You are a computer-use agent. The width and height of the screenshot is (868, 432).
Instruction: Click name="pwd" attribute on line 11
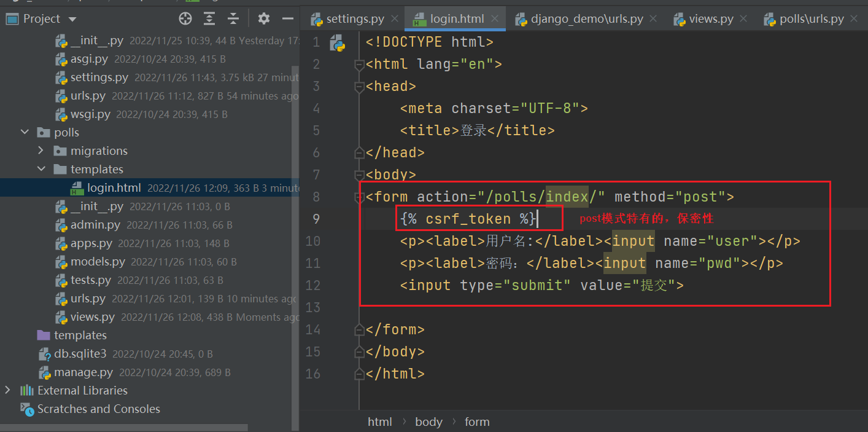click(698, 264)
